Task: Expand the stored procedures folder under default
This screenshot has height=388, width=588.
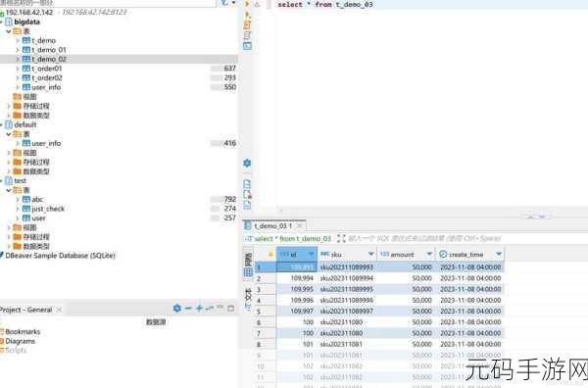Action: (x=9, y=163)
